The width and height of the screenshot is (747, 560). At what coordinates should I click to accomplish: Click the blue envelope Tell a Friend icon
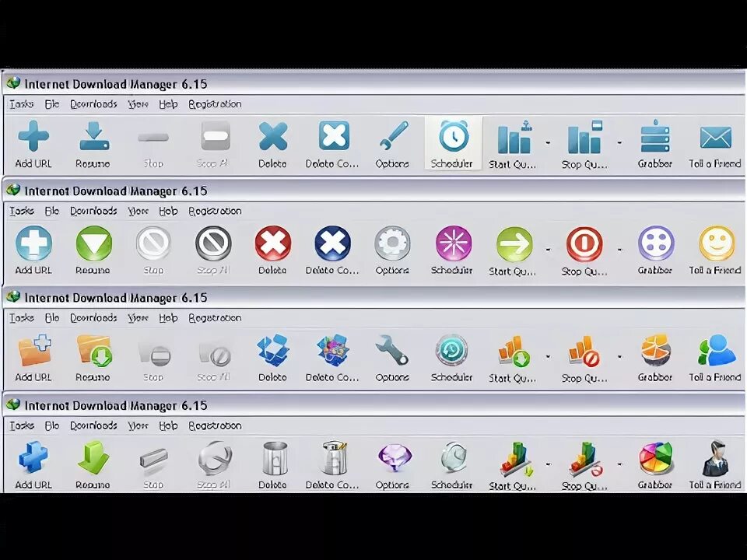716,138
